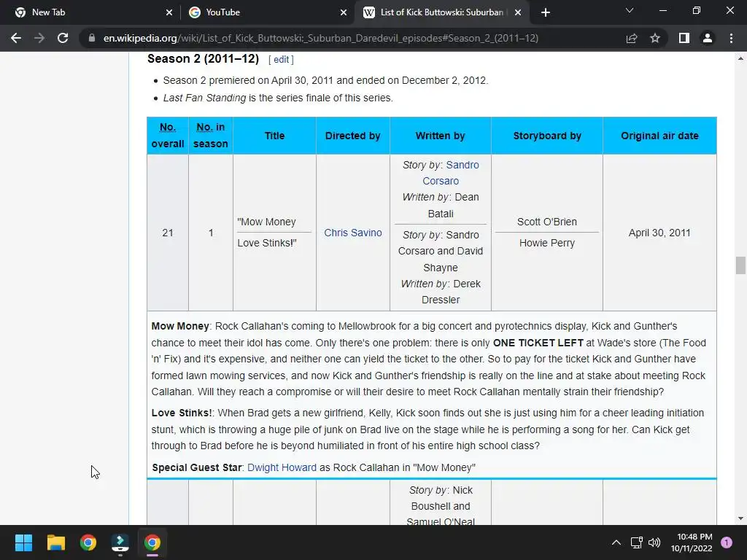This screenshot has height=560, width=747.
Task: Open the Windows Start menu
Action: (23, 542)
